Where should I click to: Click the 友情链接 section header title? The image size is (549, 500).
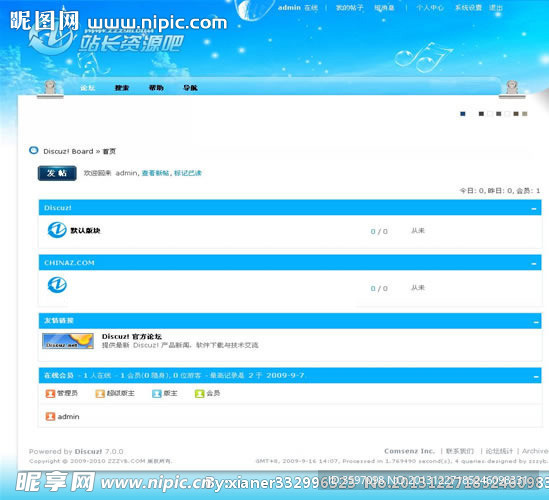[59, 320]
